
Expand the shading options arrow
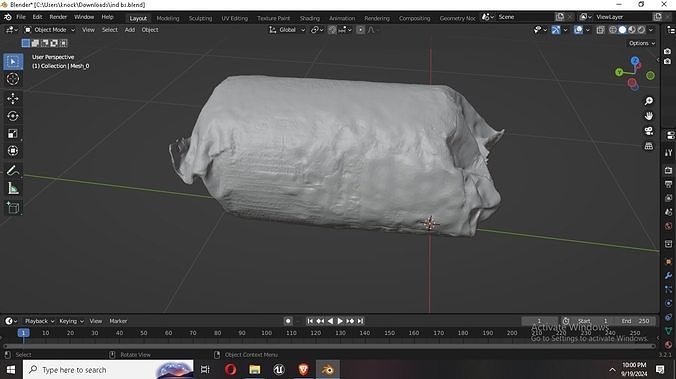pos(651,30)
